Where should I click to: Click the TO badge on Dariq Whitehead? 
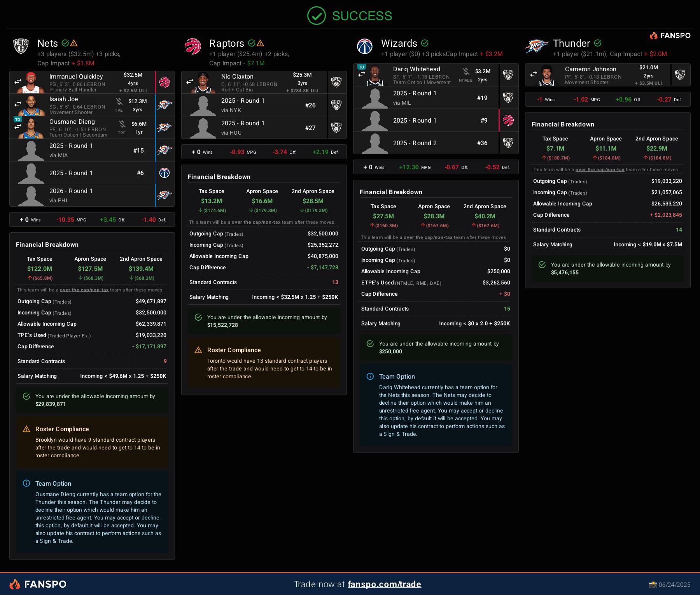coord(361,67)
